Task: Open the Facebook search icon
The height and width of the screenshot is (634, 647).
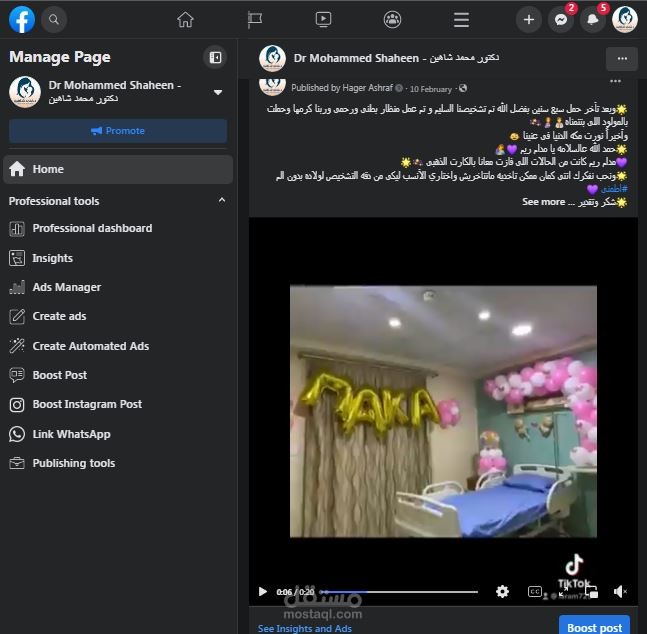Action: 54,19
